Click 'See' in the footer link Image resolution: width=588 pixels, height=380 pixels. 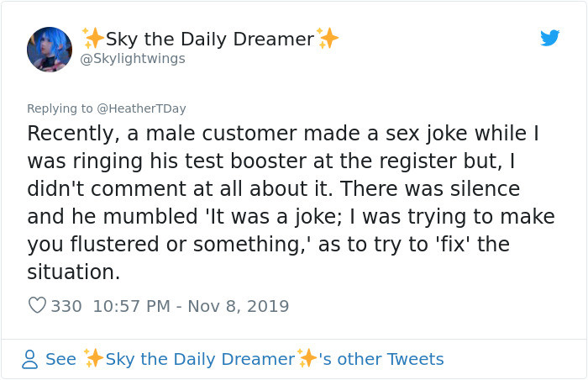point(60,359)
